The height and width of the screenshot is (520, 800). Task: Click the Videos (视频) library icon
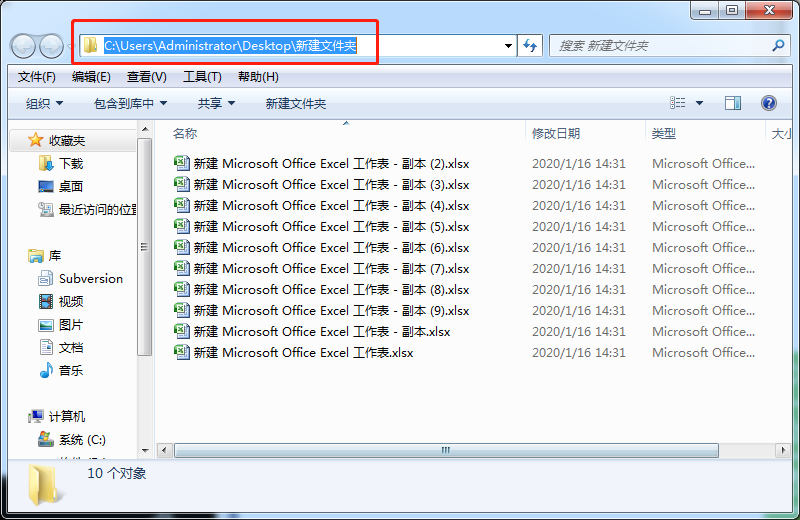(x=46, y=302)
